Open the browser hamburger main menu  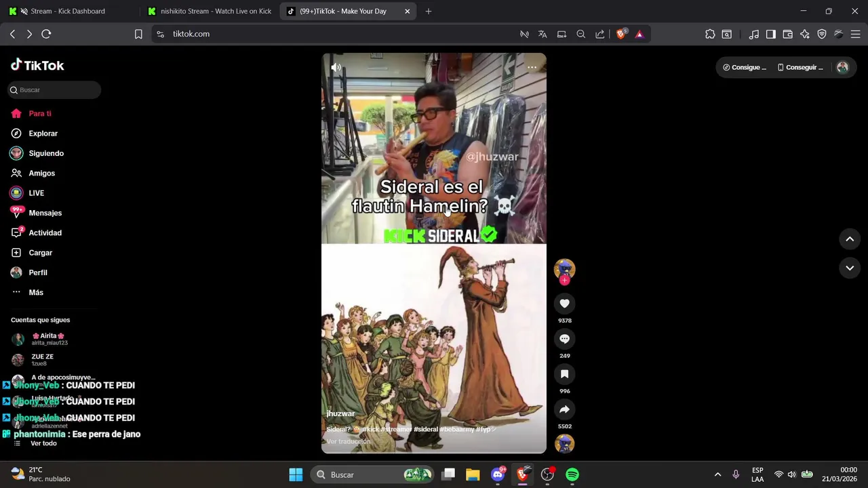855,34
